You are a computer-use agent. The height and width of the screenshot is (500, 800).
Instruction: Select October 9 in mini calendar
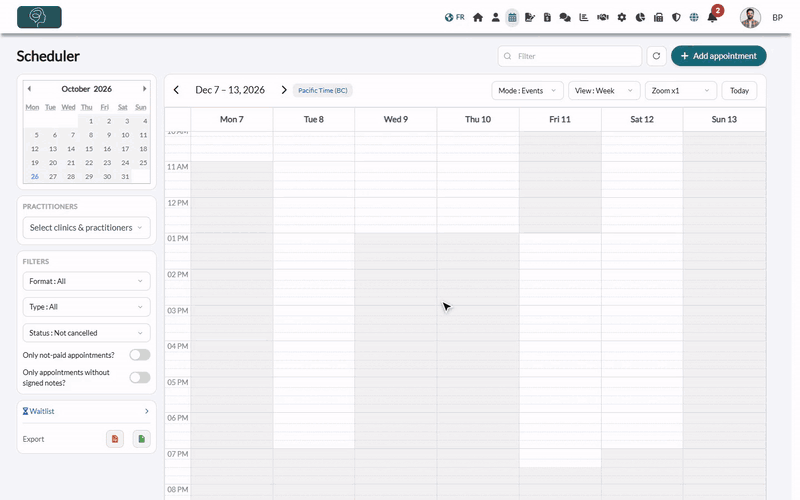[109, 135]
